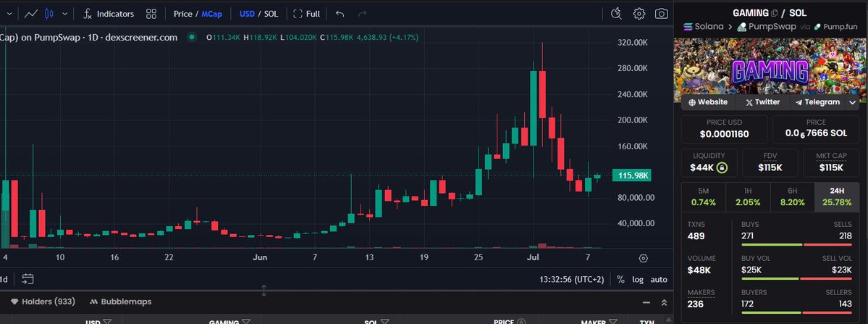Image resolution: width=868 pixels, height=324 pixels.
Task: Open the quick search magnifier icon
Action: 616,14
